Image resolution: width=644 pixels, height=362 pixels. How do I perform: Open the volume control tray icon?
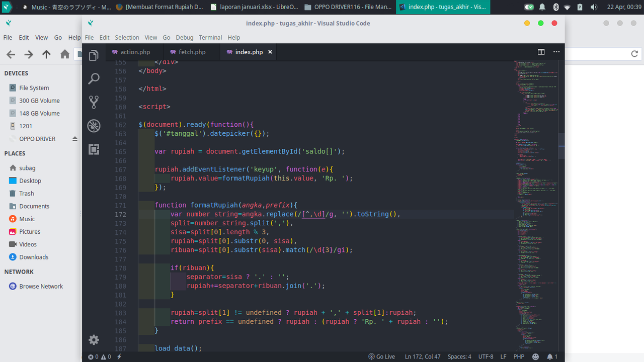594,7
